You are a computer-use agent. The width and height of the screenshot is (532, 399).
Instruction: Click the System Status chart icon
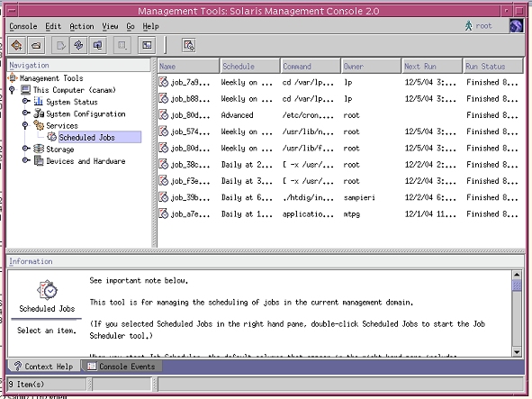(39, 102)
